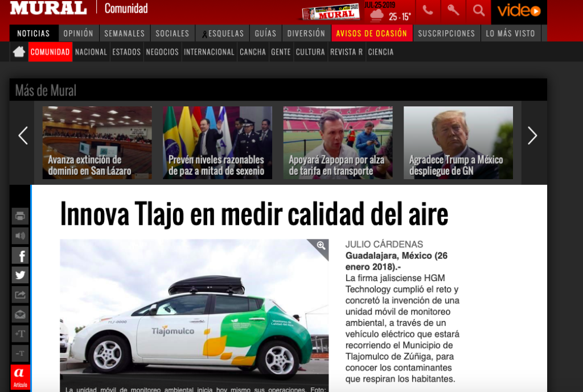This screenshot has width=583, height=392.
Task: Decrease text size with -T
Action: click(x=20, y=353)
